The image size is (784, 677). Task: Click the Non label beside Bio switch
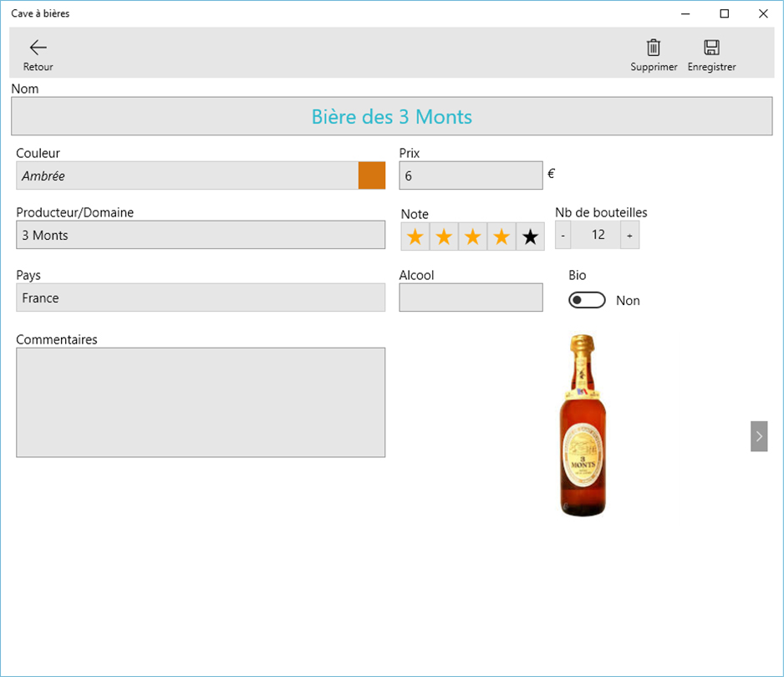[x=628, y=301]
